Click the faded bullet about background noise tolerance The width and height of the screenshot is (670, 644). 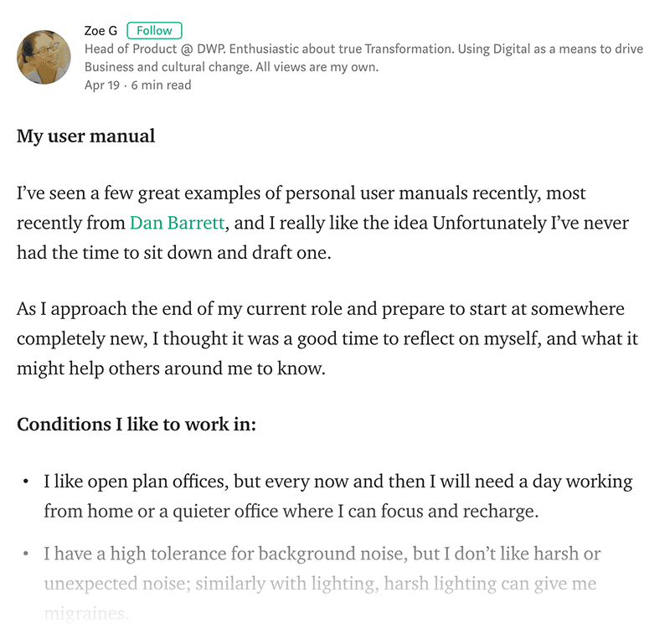(x=322, y=554)
